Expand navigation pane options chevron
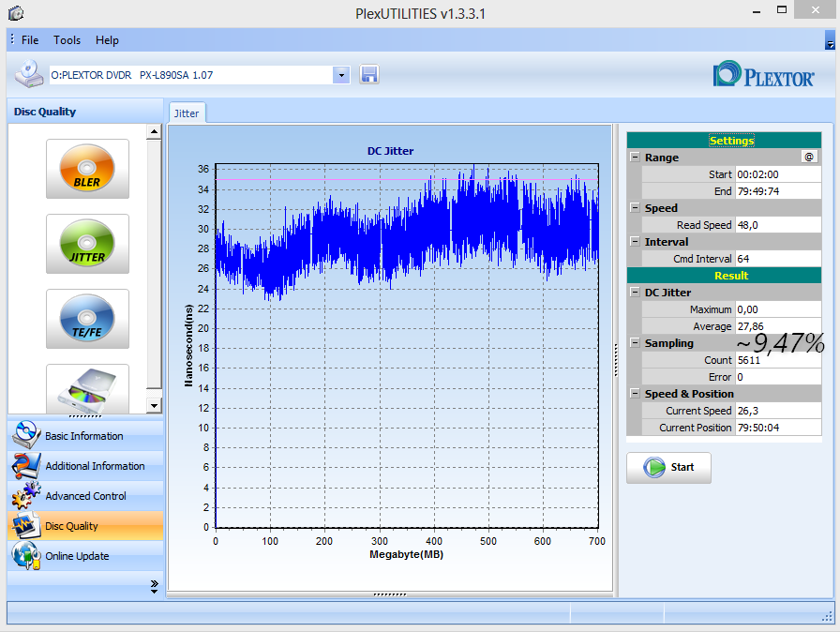Screen dimensions: 840x632 [x=155, y=586]
